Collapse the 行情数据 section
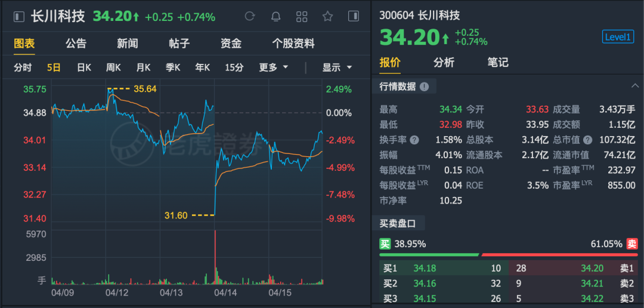The width and height of the screenshot is (644, 308). tap(635, 86)
